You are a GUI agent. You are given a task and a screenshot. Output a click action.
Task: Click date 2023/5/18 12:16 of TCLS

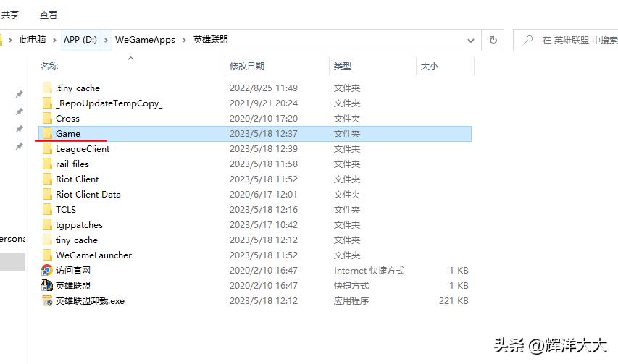point(264,209)
